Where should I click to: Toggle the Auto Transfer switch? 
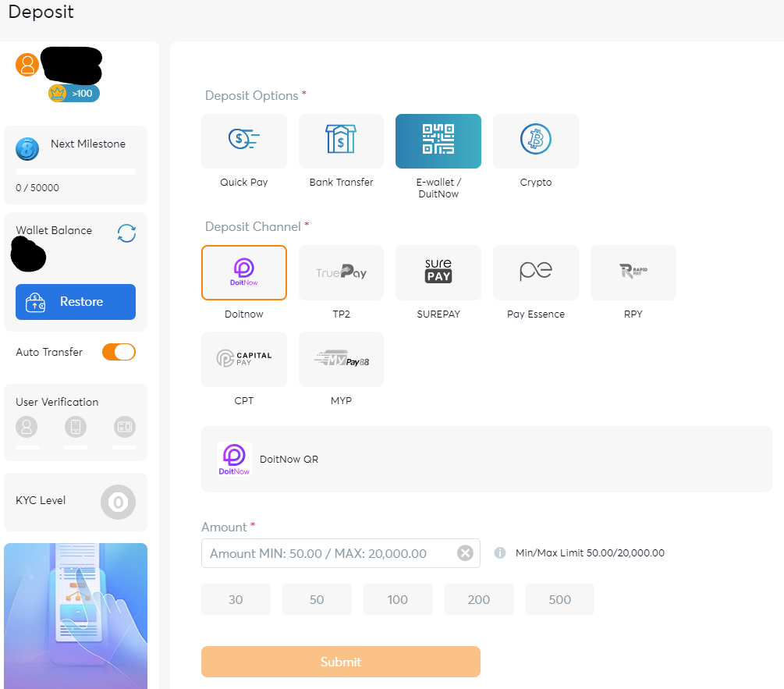point(119,352)
